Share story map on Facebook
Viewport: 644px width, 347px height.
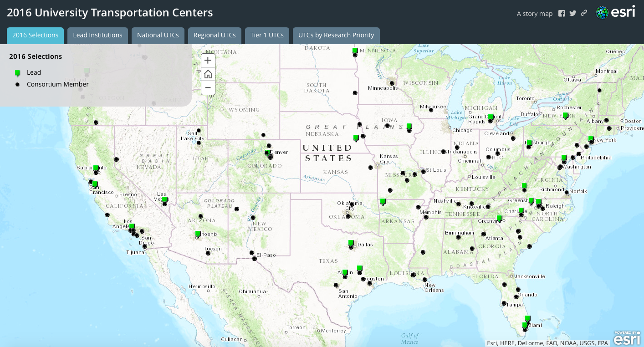coord(562,13)
